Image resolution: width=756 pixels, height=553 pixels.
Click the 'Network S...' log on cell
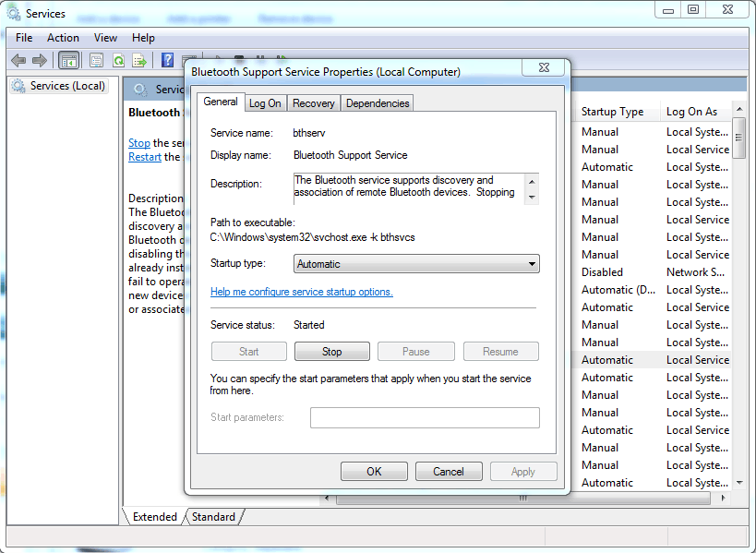695,272
